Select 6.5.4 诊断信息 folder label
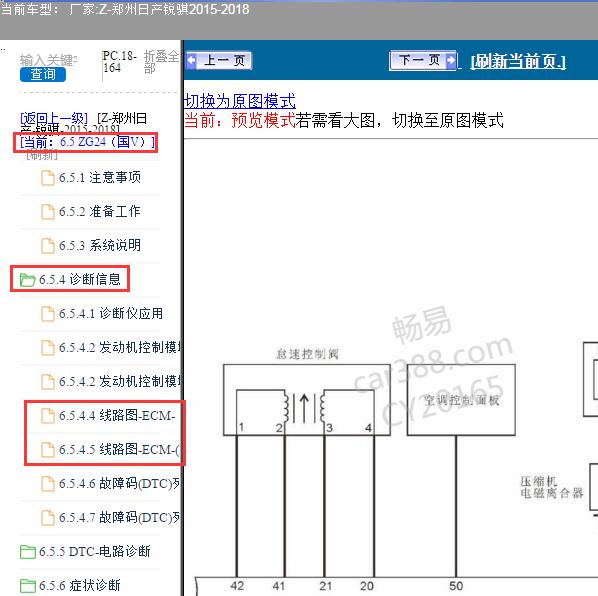This screenshot has width=598, height=596. click(80, 279)
